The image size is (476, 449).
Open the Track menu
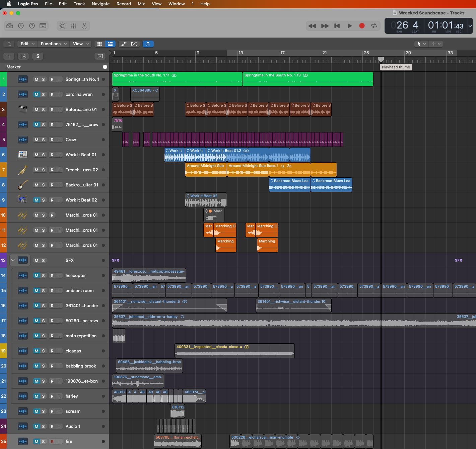(79, 4)
